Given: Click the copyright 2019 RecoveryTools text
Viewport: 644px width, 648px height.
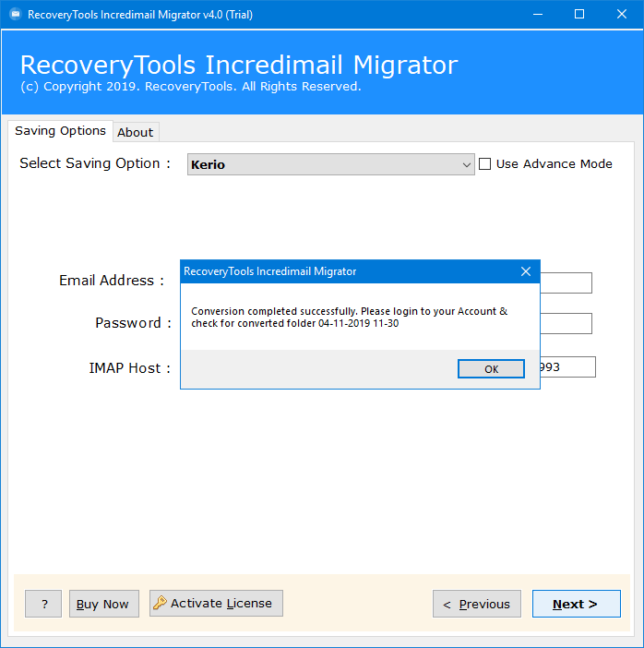Looking at the screenshot, I should tap(191, 87).
